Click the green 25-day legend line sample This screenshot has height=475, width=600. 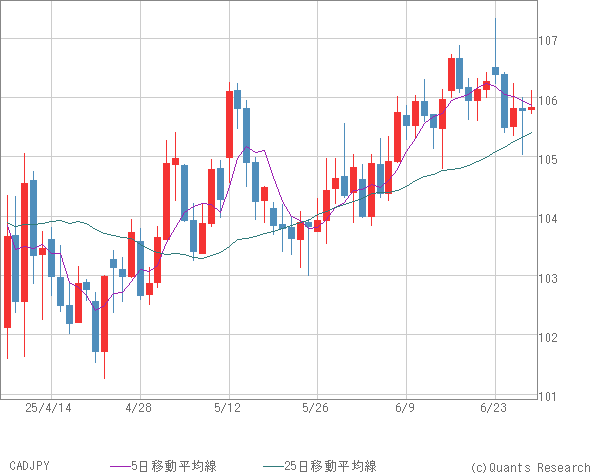[x=274, y=466]
